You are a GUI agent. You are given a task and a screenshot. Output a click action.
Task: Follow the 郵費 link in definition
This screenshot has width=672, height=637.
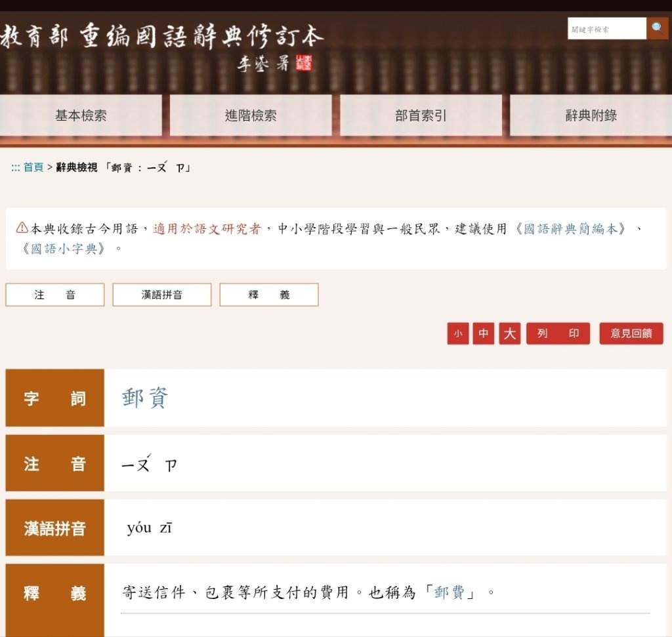click(449, 592)
